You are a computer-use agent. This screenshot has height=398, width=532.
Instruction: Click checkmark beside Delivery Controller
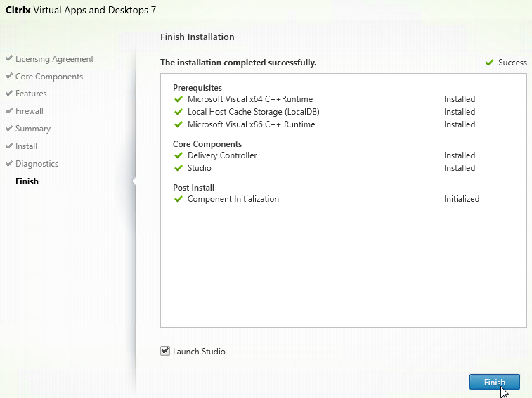[x=179, y=155]
